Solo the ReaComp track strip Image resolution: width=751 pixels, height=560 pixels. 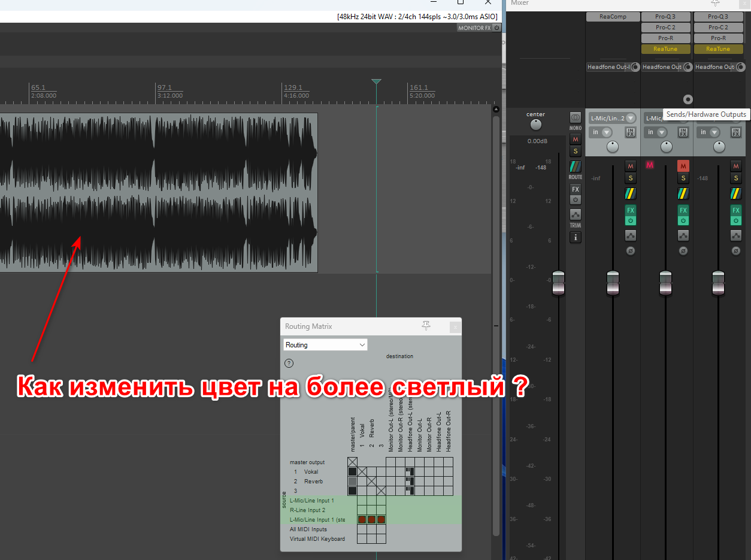click(x=630, y=178)
